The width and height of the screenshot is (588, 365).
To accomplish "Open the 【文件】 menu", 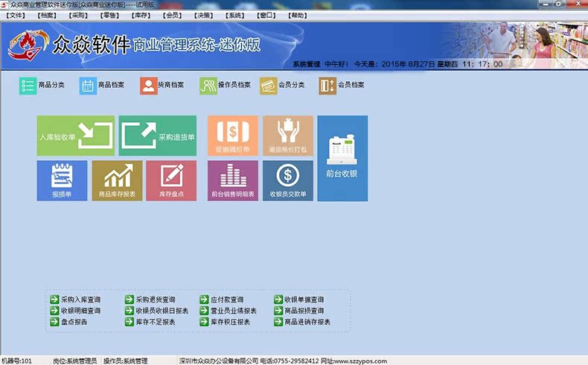I will (16, 16).
